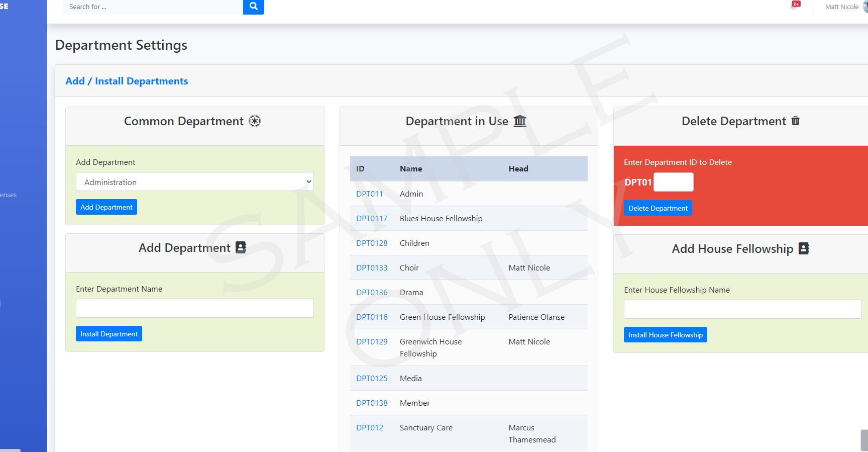Open the notifications bell icon
This screenshot has height=452, width=868.
(795, 6)
